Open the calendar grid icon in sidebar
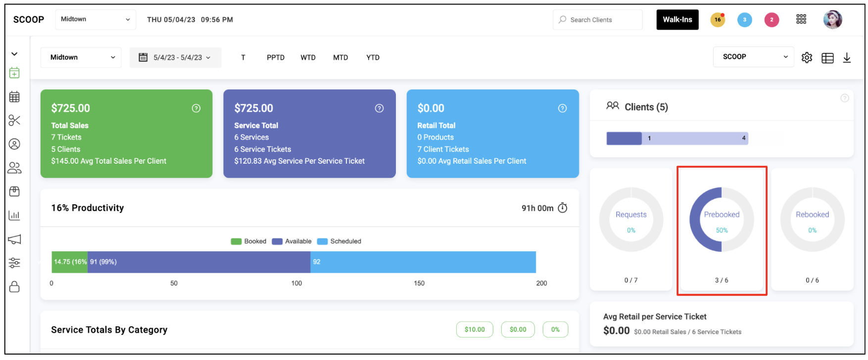Viewport: 868px width, 360px height. [x=14, y=96]
